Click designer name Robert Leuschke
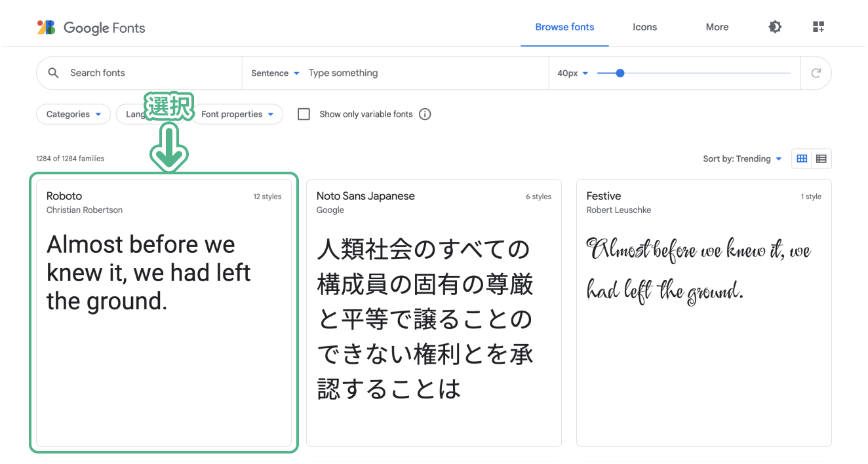 (x=619, y=210)
